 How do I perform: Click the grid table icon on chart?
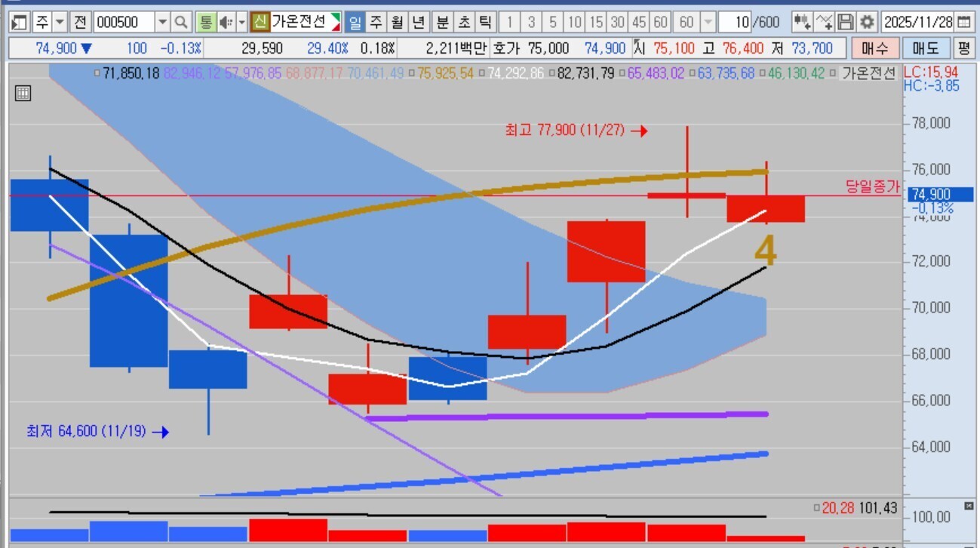[x=23, y=94]
